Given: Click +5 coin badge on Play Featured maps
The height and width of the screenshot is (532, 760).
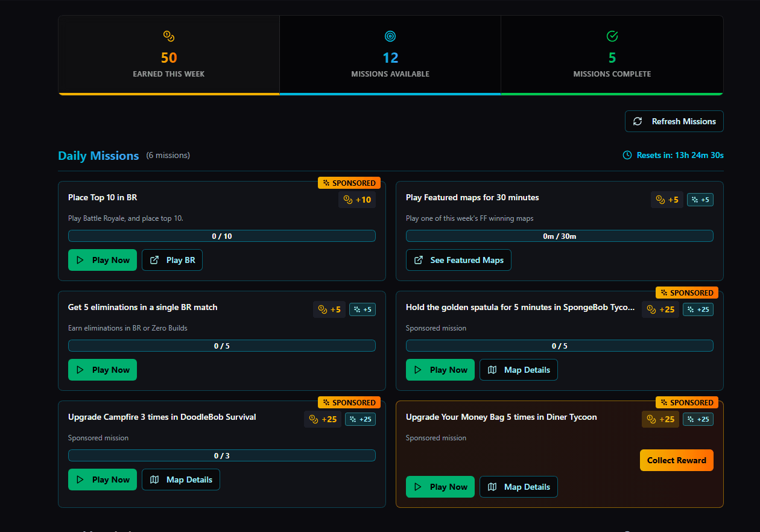Looking at the screenshot, I should (667, 200).
